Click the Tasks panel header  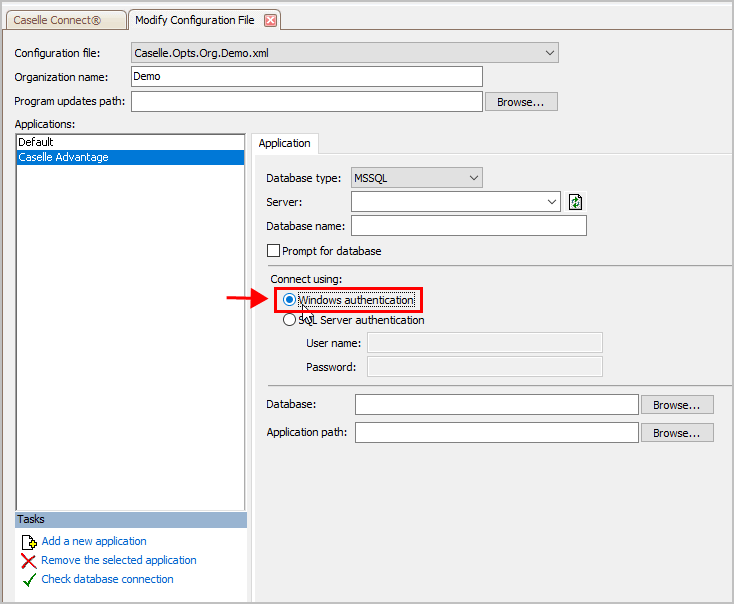pyautogui.click(x=131, y=520)
